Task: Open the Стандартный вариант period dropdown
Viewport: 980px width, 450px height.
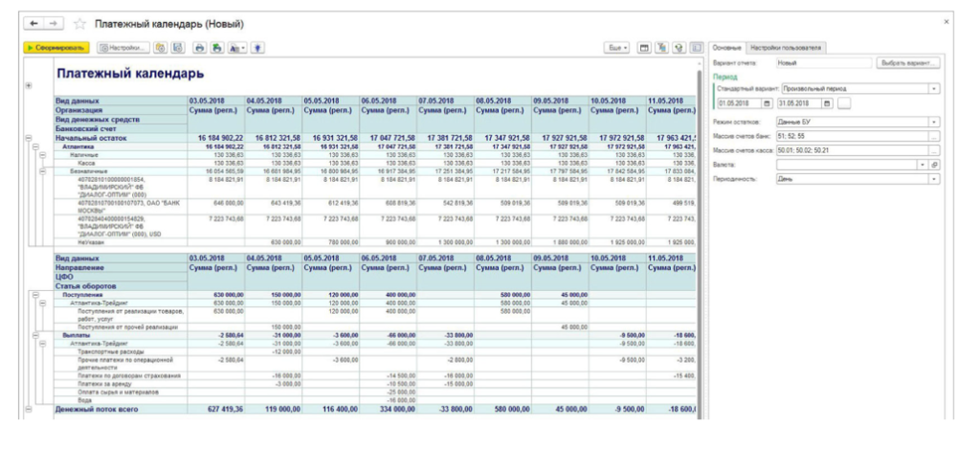Action: 934,89
